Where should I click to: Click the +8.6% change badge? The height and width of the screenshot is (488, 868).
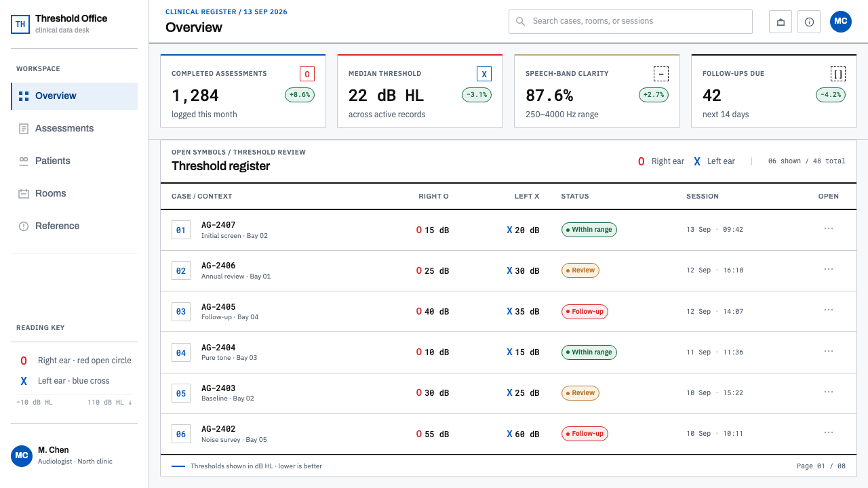[300, 95]
